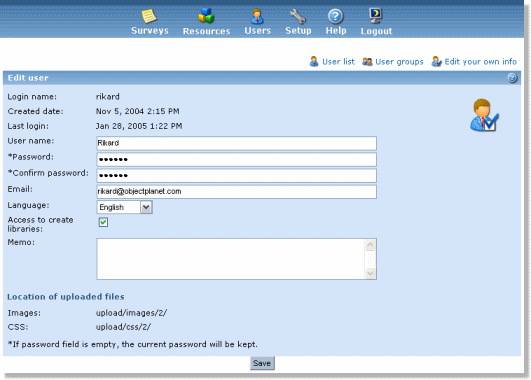This screenshot has width=531, height=380.
Task: Click the user with checkmark picture
Action: 484,115
